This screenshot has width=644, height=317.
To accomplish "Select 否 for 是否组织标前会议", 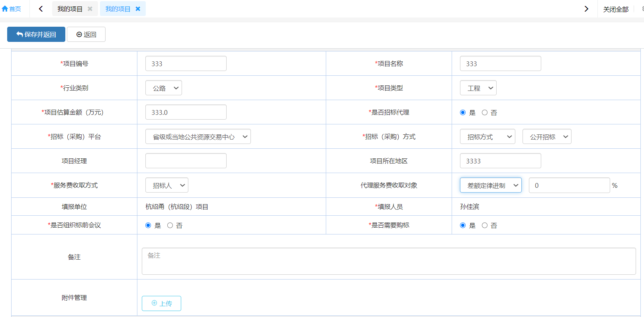I will [x=170, y=225].
